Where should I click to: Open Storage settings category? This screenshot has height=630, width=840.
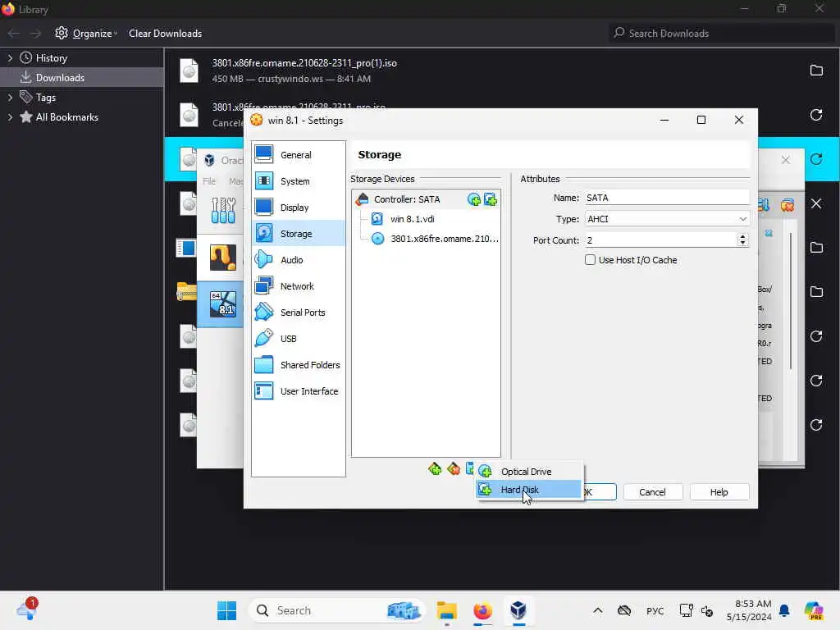pyautogui.click(x=299, y=234)
